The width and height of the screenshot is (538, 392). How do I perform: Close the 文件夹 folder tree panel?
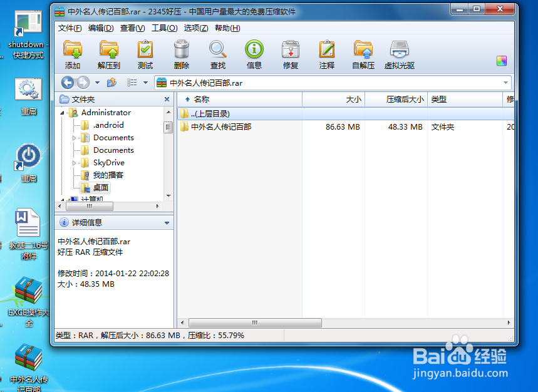tap(167, 99)
